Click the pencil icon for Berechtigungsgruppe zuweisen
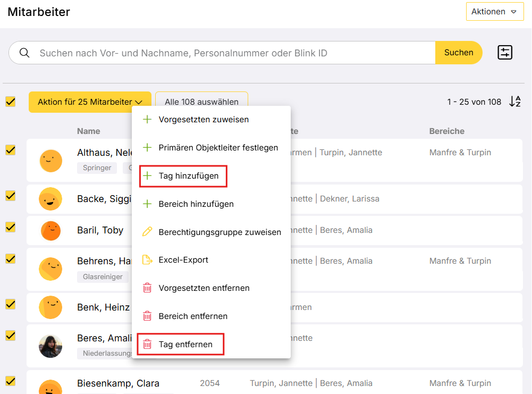532x394 pixels. click(x=147, y=232)
